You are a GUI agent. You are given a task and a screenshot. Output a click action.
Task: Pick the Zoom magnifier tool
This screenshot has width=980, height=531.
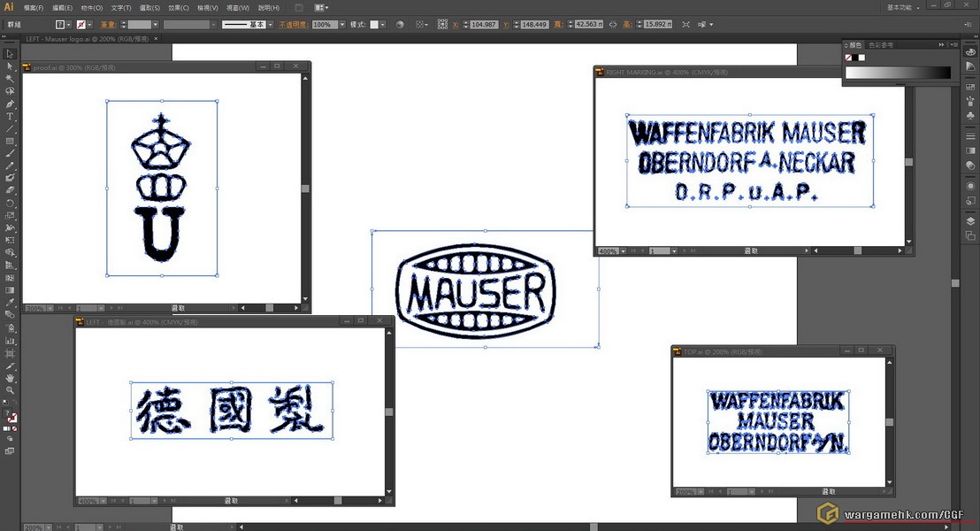click(x=10, y=390)
